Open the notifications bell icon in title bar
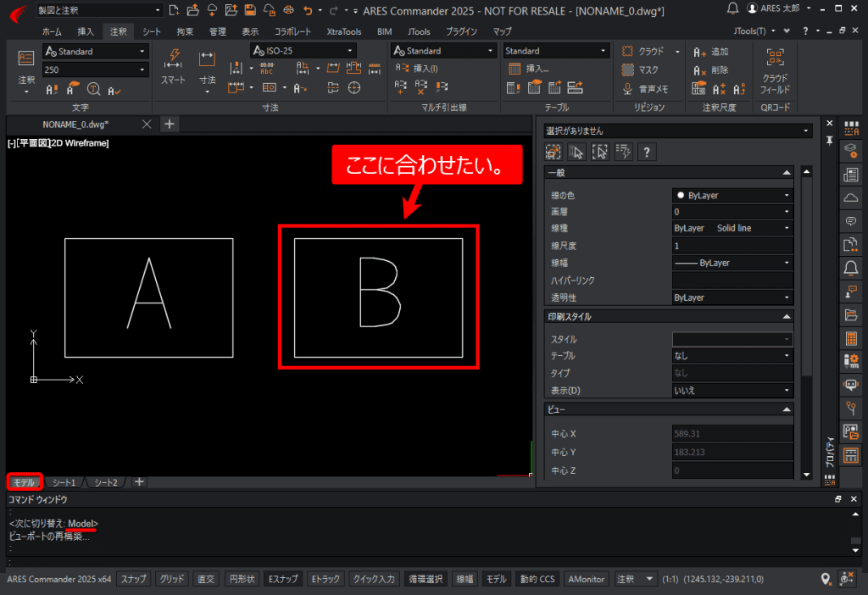Viewport: 868px width, 595px height. click(733, 9)
